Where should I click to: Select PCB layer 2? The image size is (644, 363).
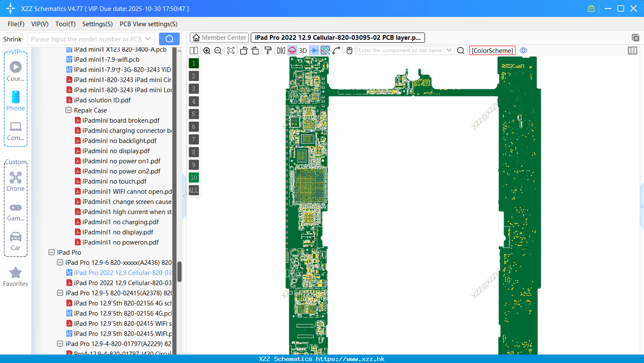pos(194,76)
